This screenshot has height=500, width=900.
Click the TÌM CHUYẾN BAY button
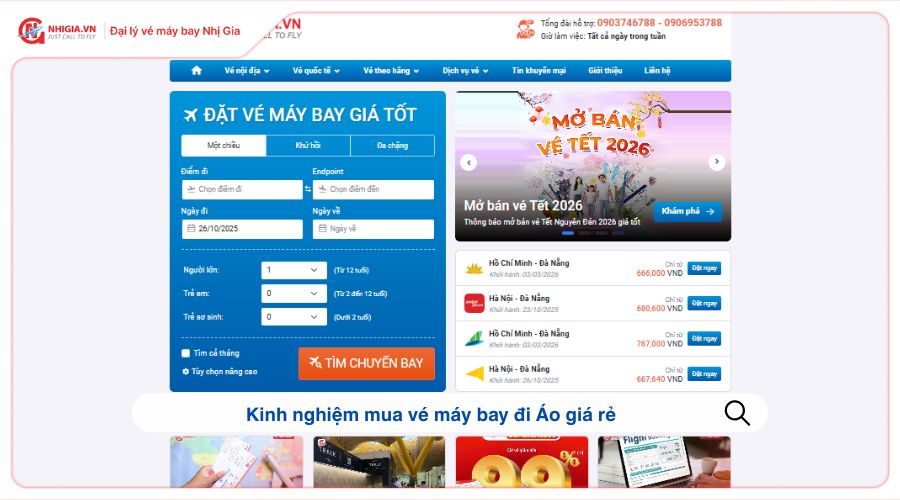[367, 363]
